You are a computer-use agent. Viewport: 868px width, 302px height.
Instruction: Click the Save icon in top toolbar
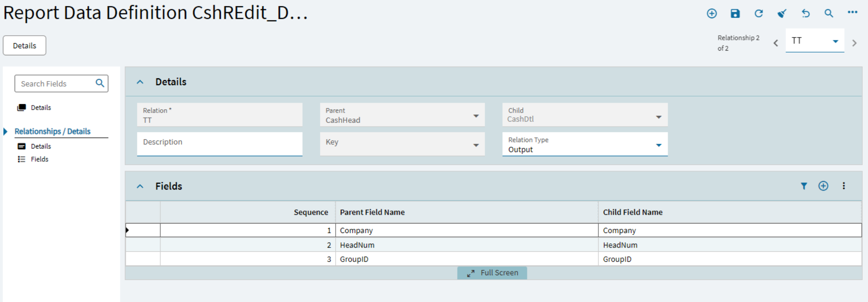(735, 14)
